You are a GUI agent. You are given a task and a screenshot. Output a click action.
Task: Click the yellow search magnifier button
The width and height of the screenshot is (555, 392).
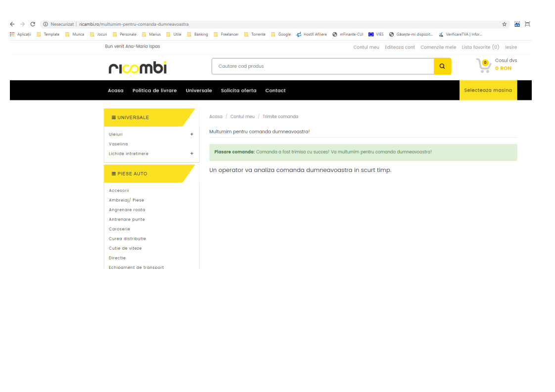442,66
